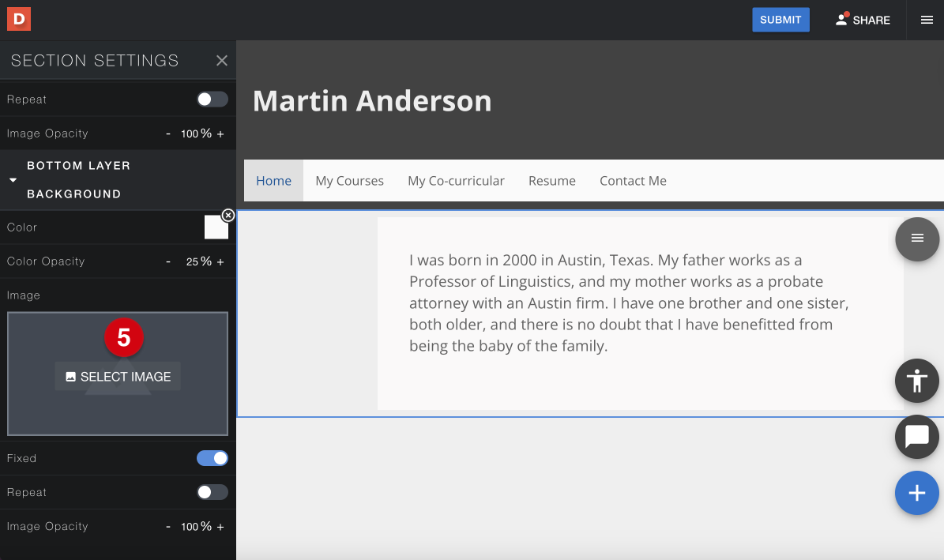The width and height of the screenshot is (944, 560).
Task: Click the biography paragraph text block
Action: (x=629, y=303)
